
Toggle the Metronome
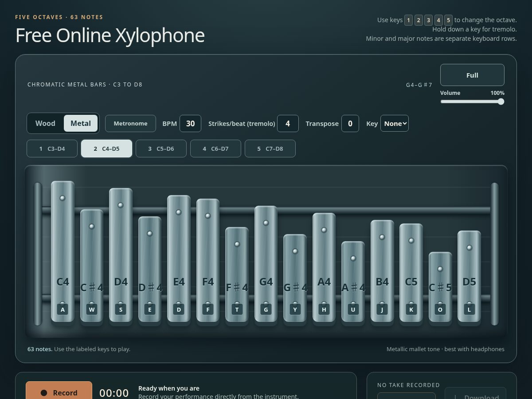130,123
